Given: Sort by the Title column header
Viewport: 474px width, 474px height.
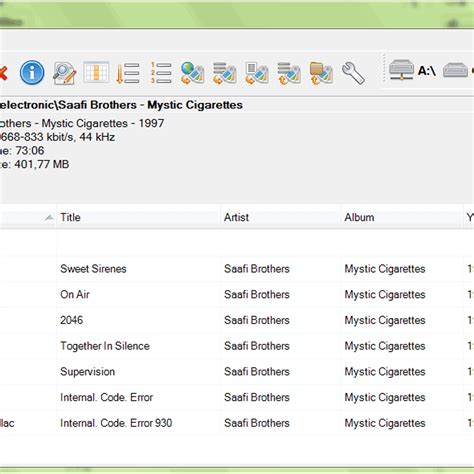Looking at the screenshot, I should tap(138, 217).
